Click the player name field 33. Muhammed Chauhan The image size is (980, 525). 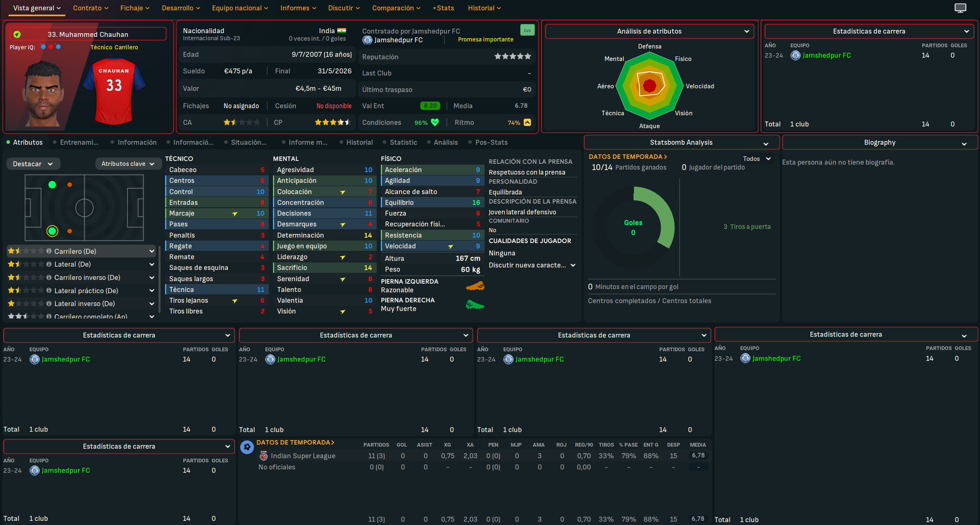pos(88,34)
